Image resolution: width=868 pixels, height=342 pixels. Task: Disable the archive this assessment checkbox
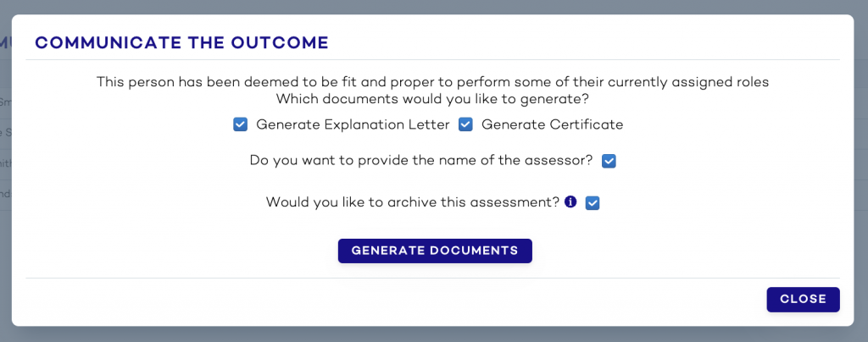(593, 203)
